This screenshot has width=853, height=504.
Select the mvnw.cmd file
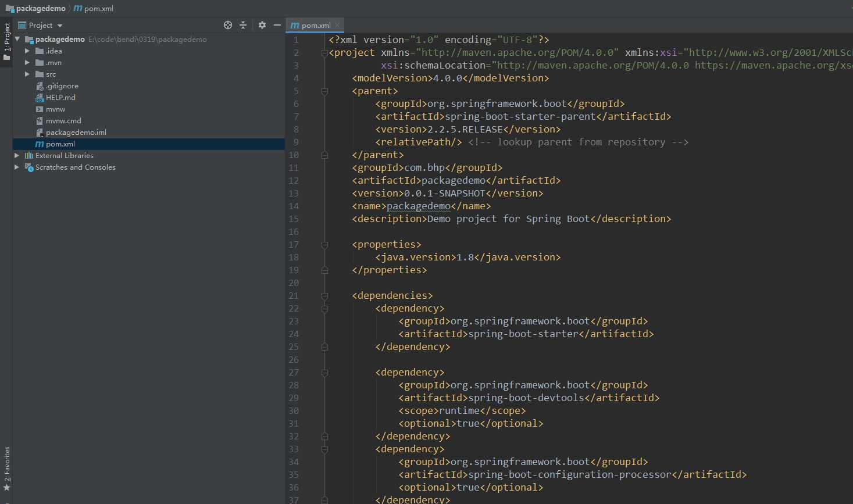click(x=63, y=120)
